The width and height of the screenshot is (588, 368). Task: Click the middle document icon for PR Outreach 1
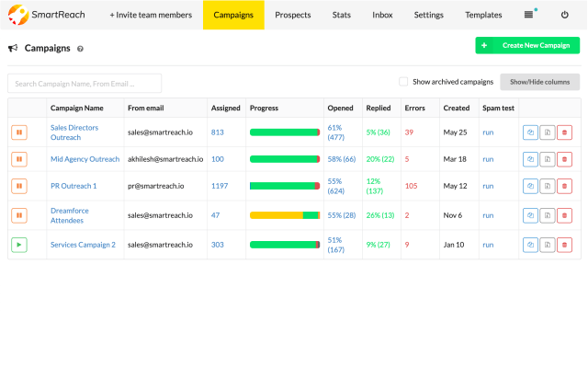tap(547, 186)
